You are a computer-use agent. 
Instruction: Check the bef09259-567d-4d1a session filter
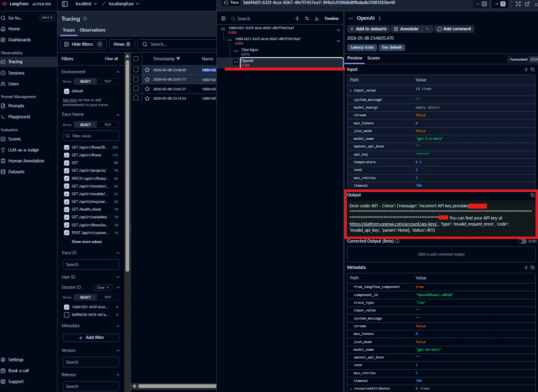[66, 315]
